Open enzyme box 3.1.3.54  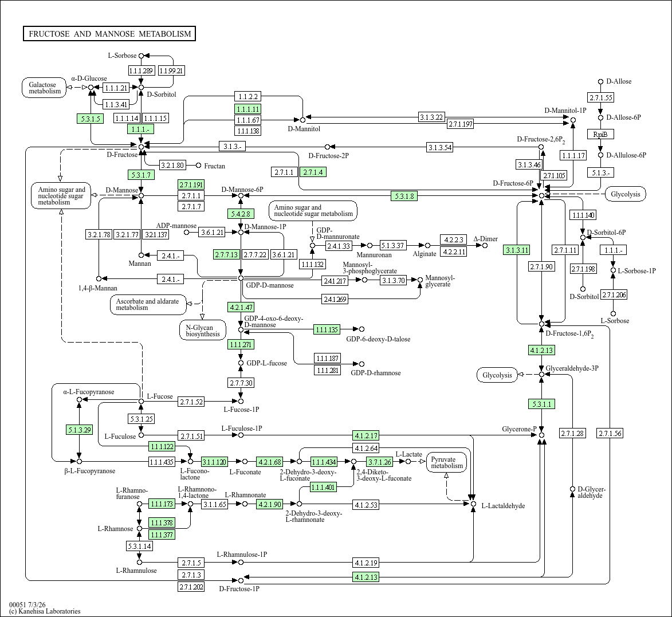[440, 147]
